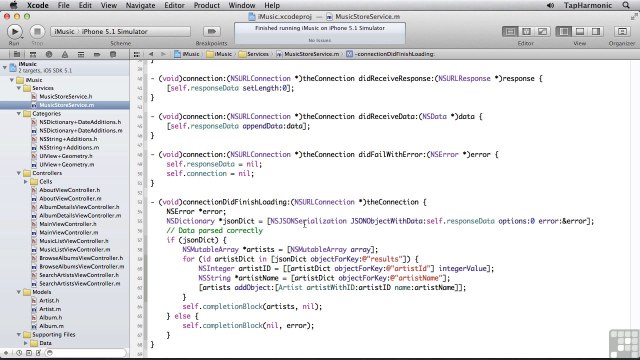Click Services folder in jump bar
The width and height of the screenshot is (640, 360).
point(253,54)
